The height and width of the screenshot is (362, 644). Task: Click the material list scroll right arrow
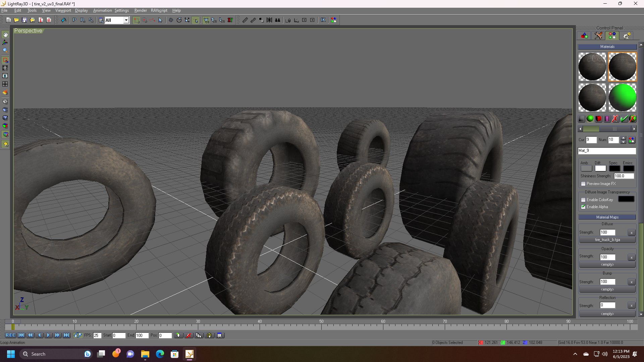point(634,129)
